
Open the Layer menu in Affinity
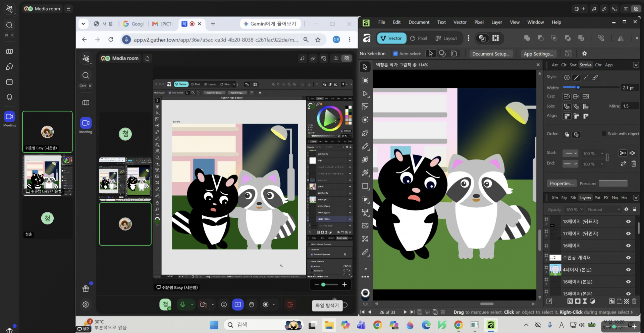[496, 22]
